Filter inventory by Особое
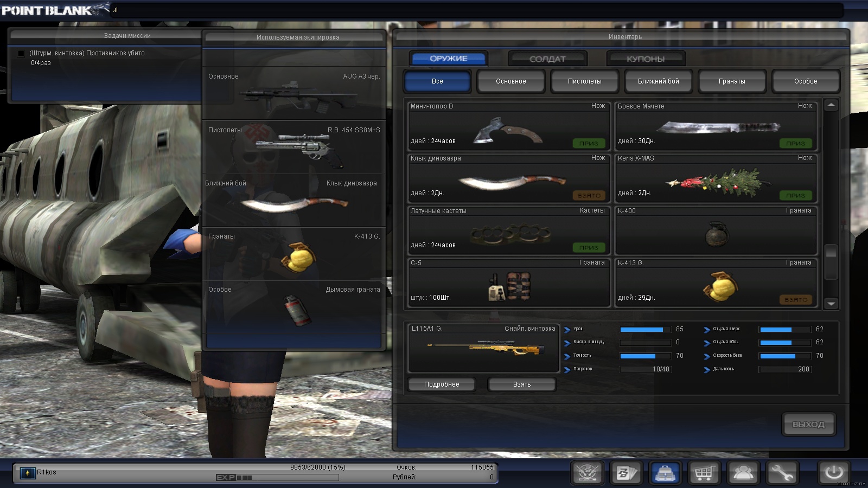The height and width of the screenshot is (488, 868). click(806, 81)
